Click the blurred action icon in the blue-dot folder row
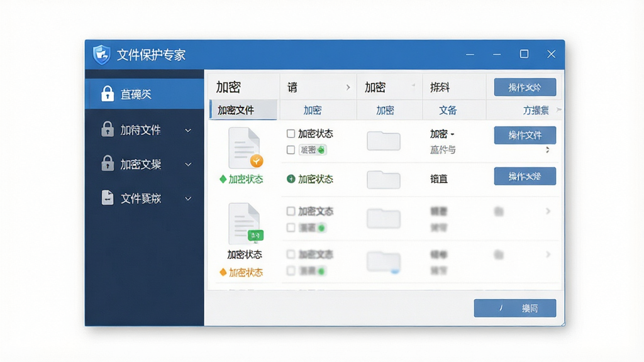 click(499, 255)
